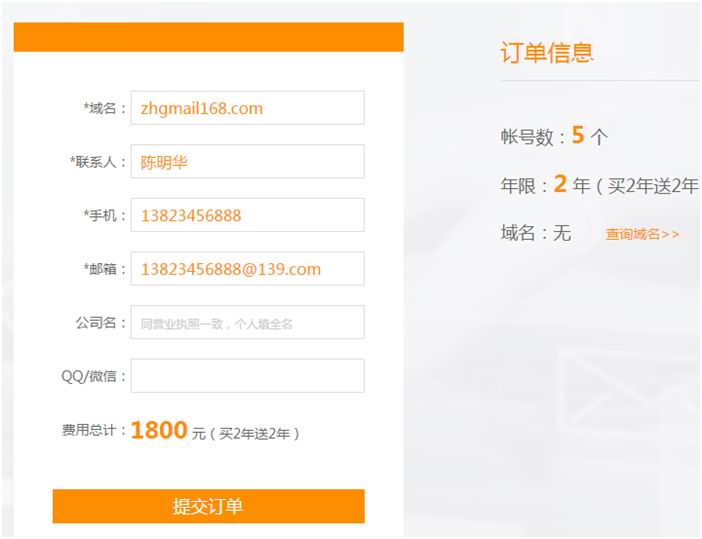Click the QQ/微信 field label

[x=94, y=376]
